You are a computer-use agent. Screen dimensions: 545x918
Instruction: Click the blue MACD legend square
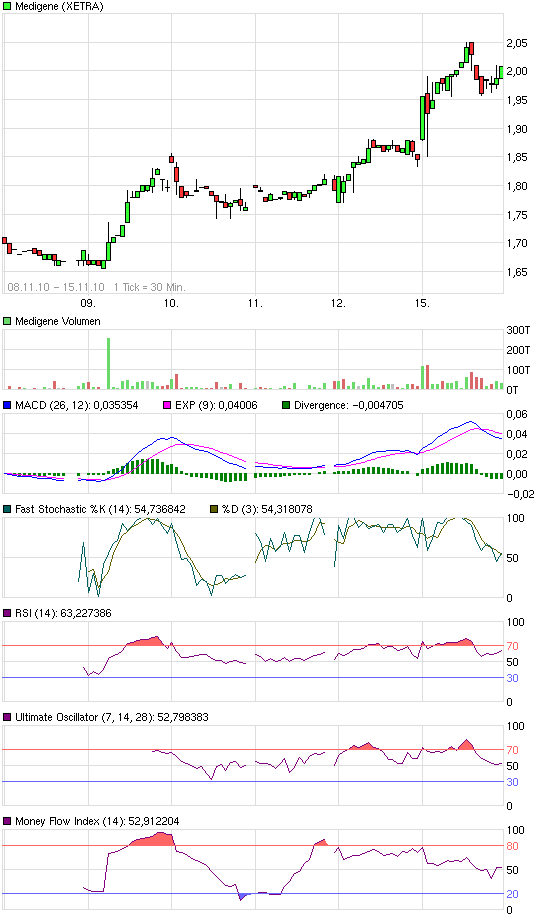pos(7,405)
